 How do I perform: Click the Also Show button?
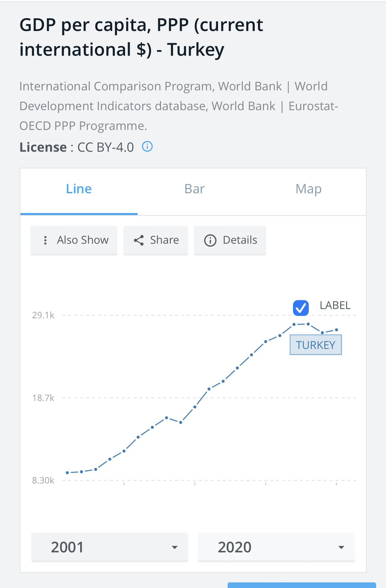click(74, 240)
